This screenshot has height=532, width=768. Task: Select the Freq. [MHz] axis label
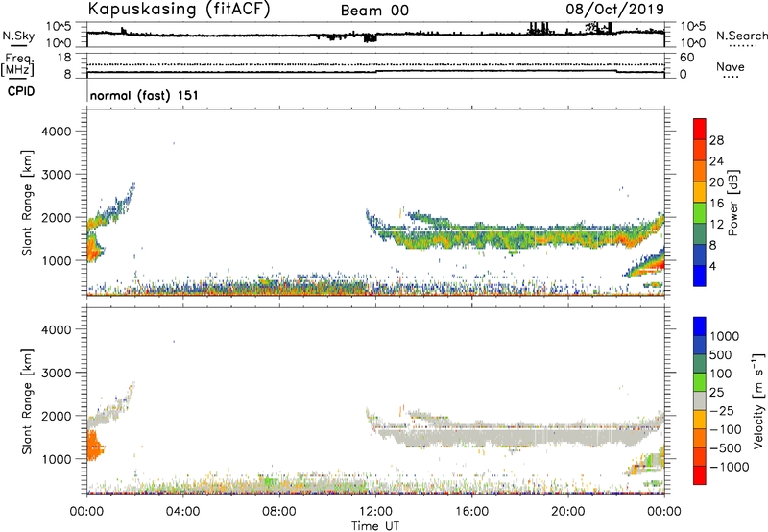pyautogui.click(x=18, y=65)
